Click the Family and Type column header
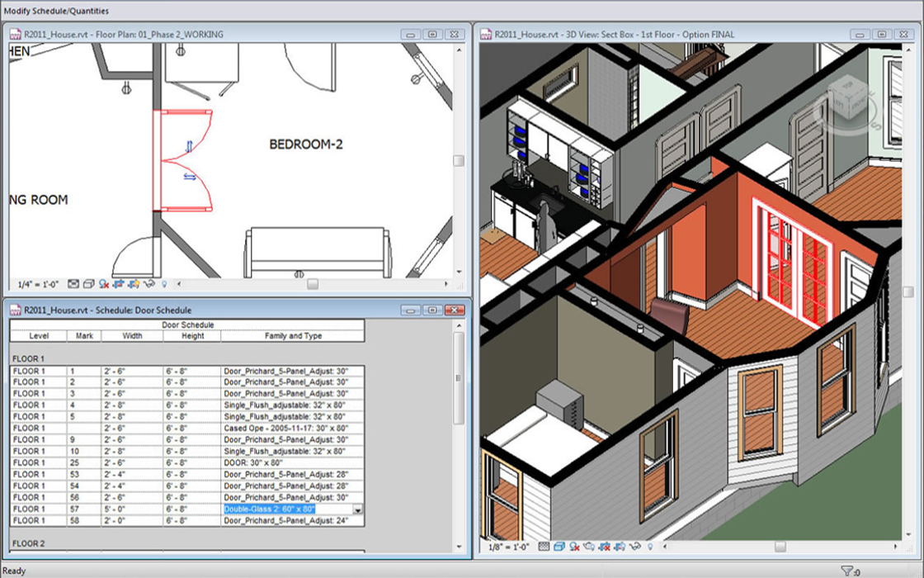This screenshot has height=578, width=924. click(x=292, y=336)
